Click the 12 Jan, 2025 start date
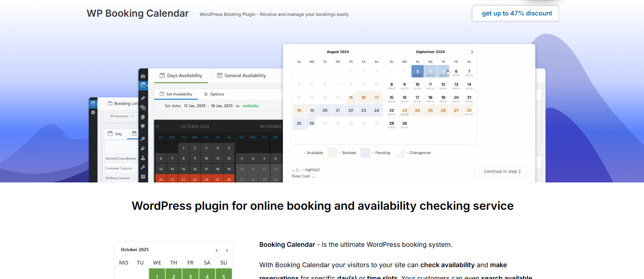Viewport: 644px width, 279px height. pyautogui.click(x=195, y=106)
